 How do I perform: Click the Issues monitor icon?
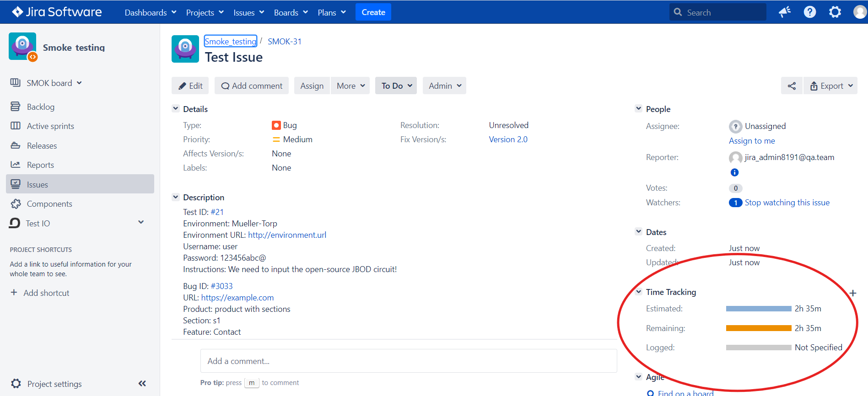pos(16,184)
